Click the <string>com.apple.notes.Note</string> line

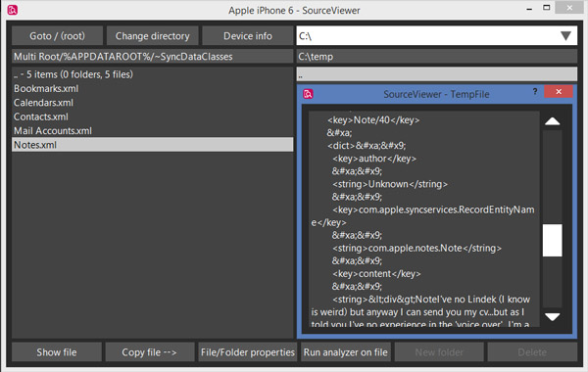coord(416,248)
